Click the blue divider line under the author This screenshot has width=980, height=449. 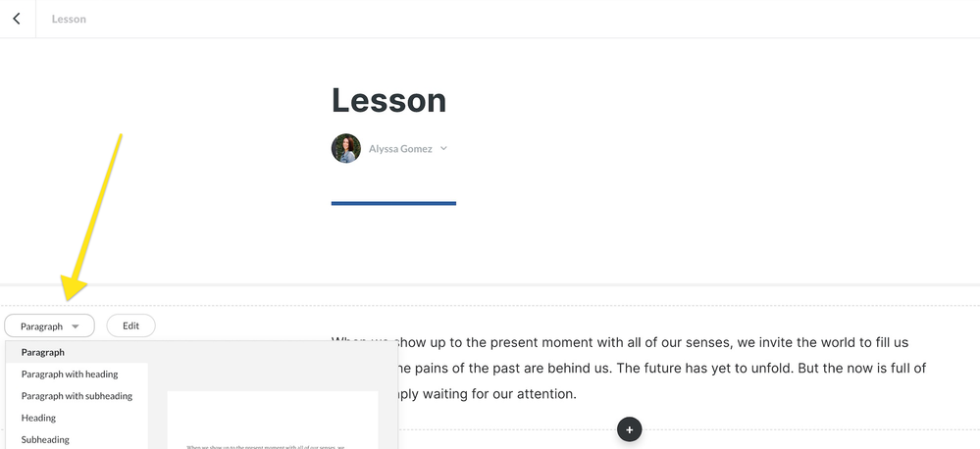(393, 203)
